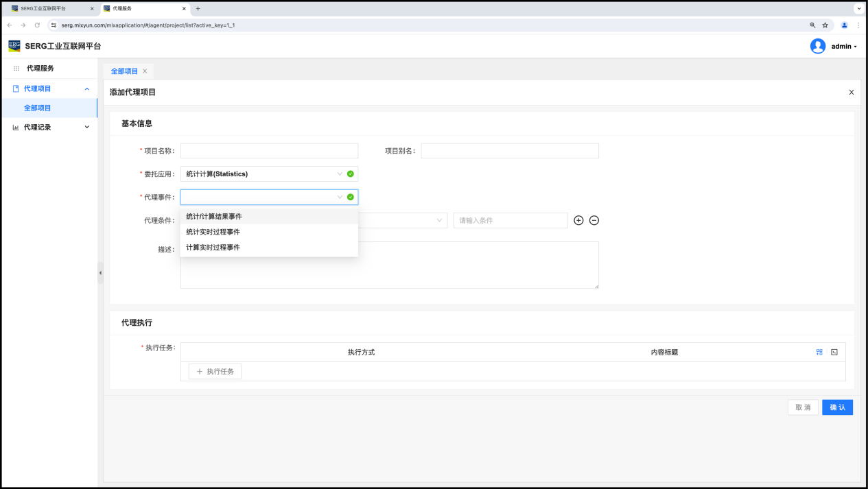The height and width of the screenshot is (489, 868).
Task: Switch to SERG工业互联网平台 browser tab
Action: (48, 8)
